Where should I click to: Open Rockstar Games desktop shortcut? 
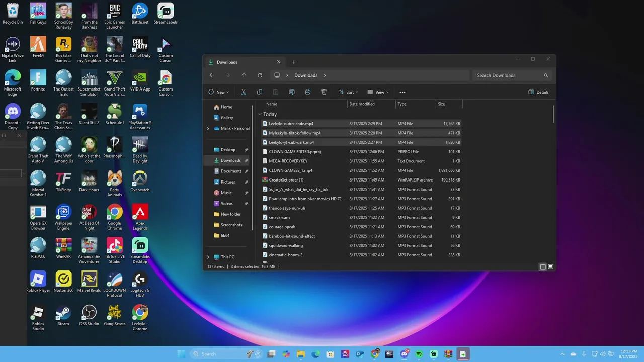click(x=63, y=49)
